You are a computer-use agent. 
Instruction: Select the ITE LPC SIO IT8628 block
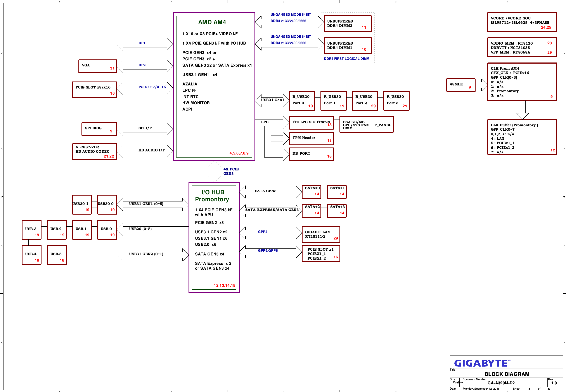pos(311,123)
